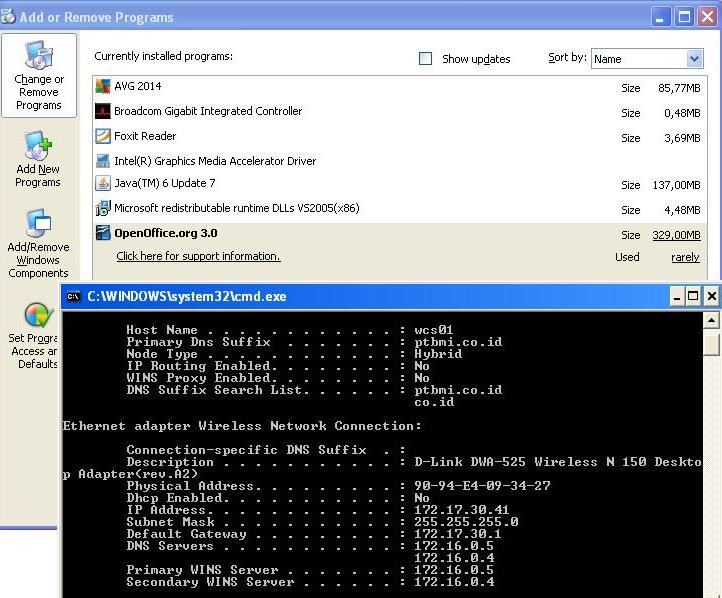Select the Microsoft redistributable runtime DLLs icon
The image size is (722, 598).
click(102, 209)
